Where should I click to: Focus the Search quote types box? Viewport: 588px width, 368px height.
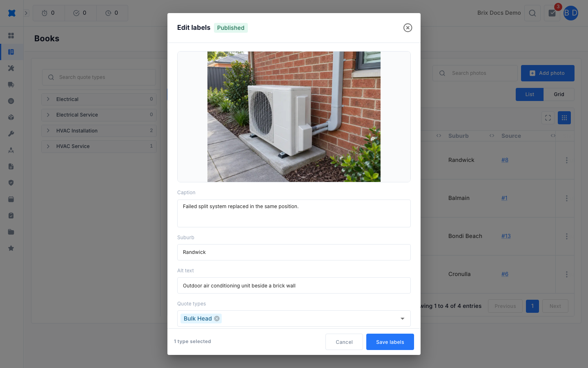pyautogui.click(x=99, y=77)
